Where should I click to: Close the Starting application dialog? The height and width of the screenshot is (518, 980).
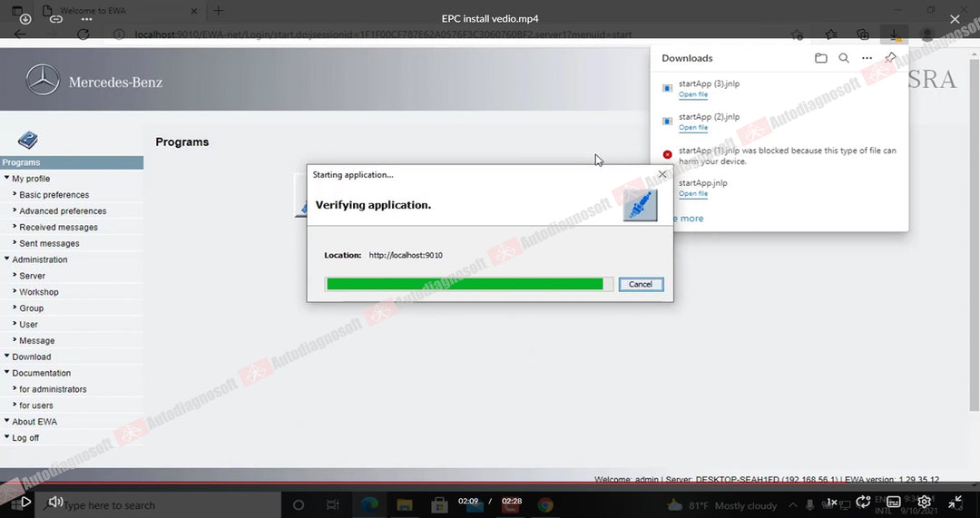point(662,174)
